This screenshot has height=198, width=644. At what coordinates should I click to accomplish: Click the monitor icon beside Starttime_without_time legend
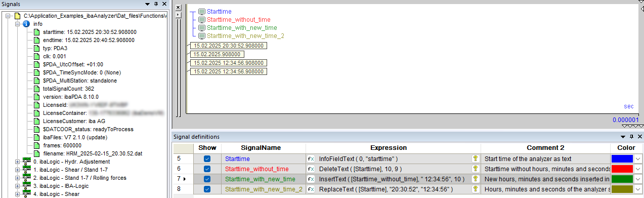(x=202, y=20)
